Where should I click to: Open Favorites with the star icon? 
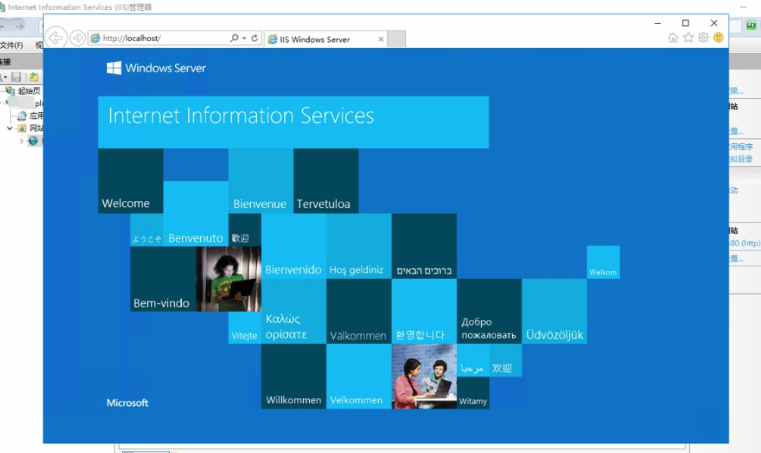(x=688, y=38)
